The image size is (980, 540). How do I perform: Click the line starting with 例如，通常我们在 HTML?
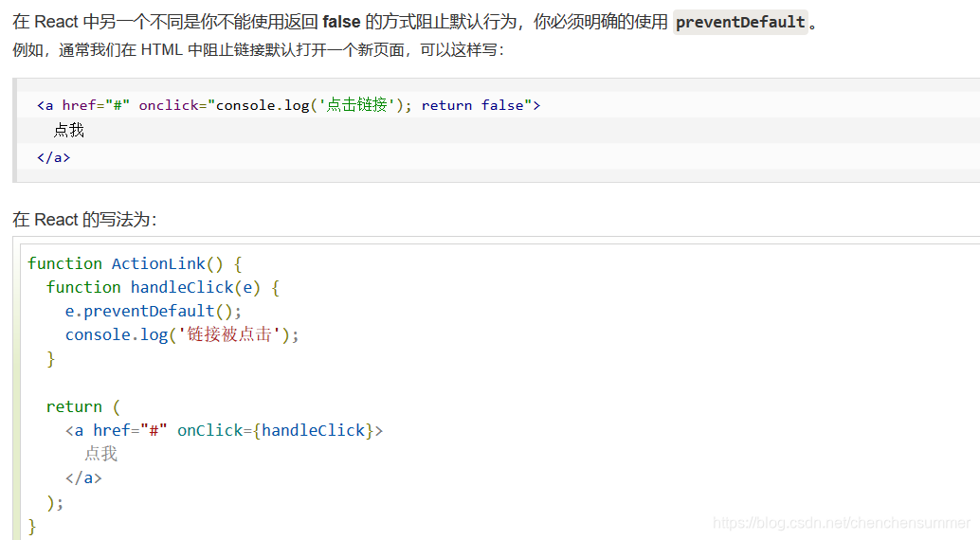pyautogui.click(x=258, y=50)
